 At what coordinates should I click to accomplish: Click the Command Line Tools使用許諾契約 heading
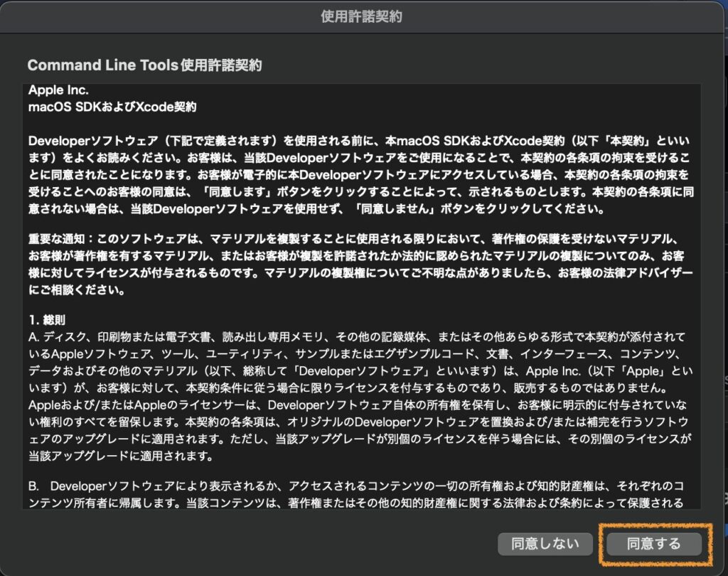(x=144, y=65)
